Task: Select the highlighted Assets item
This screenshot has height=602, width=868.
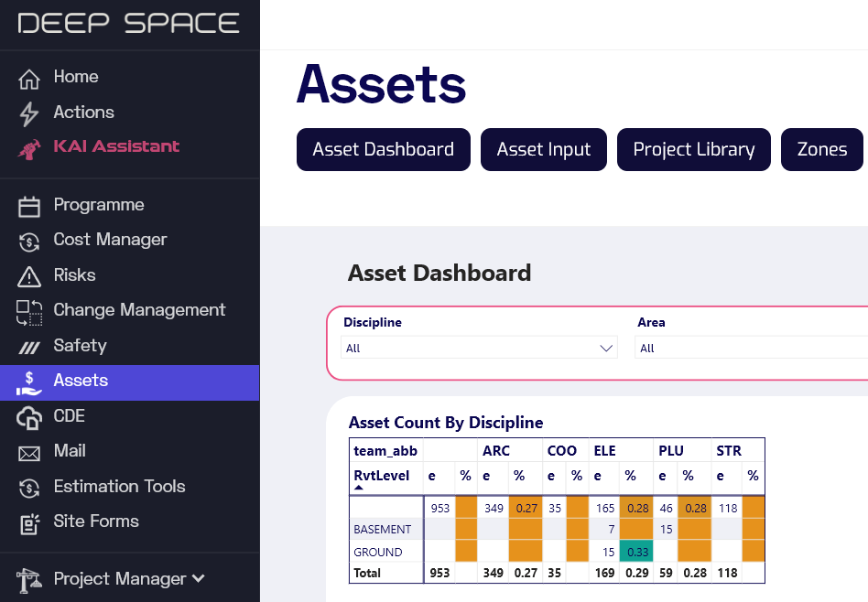Action: click(x=129, y=382)
